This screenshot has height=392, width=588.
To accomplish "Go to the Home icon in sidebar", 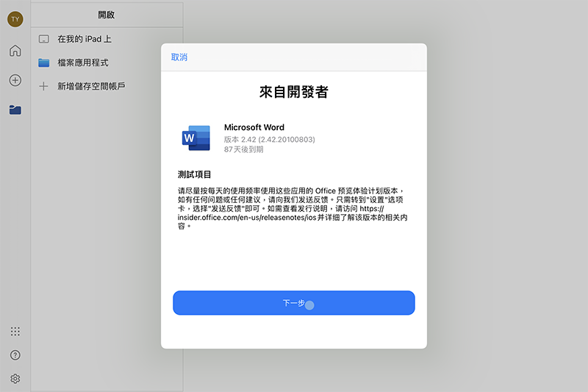I will point(15,51).
